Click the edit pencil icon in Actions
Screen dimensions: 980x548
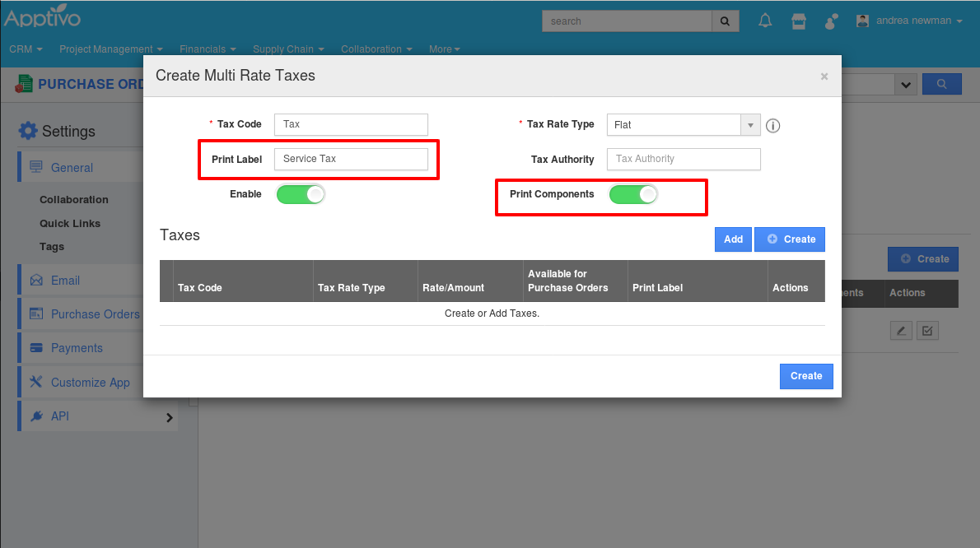tap(901, 331)
